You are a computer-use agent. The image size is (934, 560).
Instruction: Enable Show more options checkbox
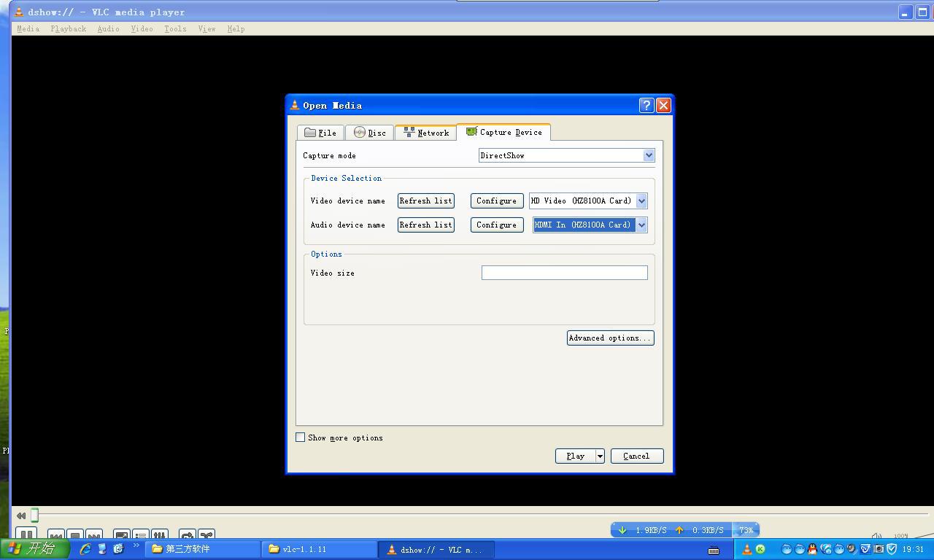[x=300, y=437]
